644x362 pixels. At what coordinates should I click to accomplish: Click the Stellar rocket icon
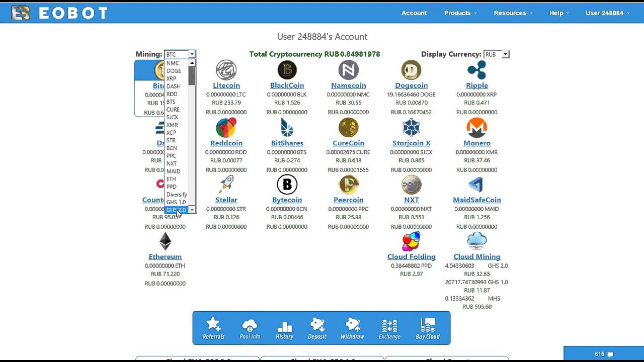click(226, 185)
